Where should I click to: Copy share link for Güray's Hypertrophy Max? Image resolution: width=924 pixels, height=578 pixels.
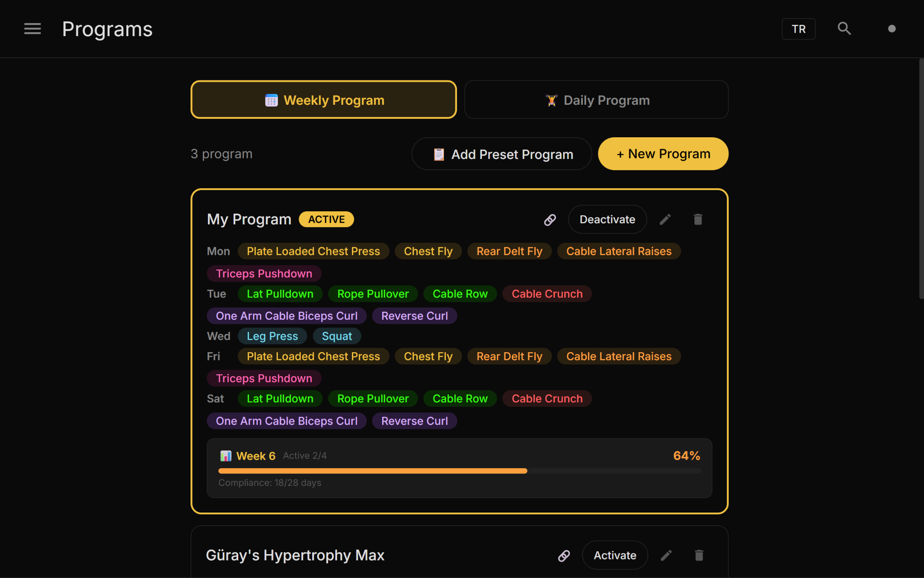(x=564, y=555)
